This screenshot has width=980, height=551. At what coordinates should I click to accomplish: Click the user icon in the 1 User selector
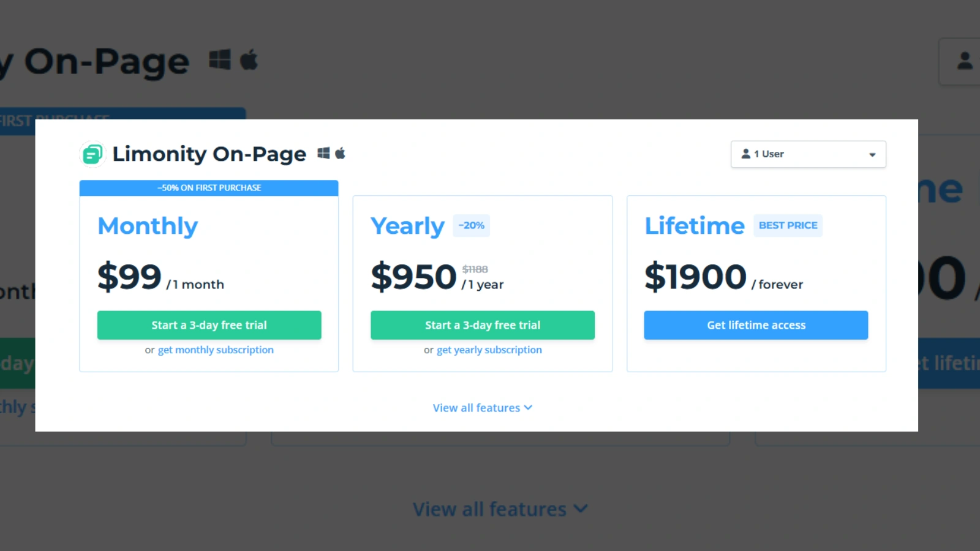point(745,154)
